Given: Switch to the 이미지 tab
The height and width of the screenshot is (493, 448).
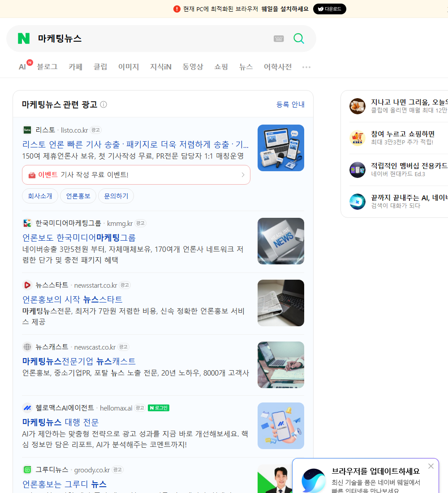Looking at the screenshot, I should 129,67.
